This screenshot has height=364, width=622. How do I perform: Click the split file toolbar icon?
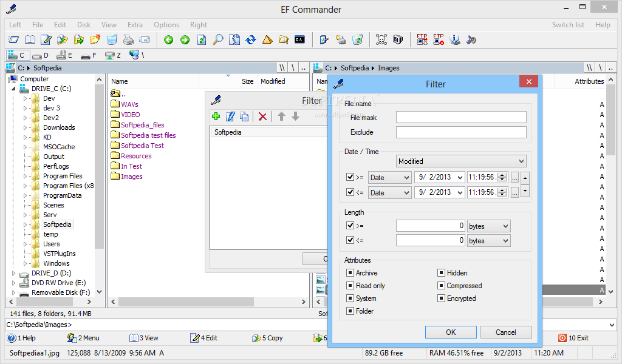coord(234,39)
